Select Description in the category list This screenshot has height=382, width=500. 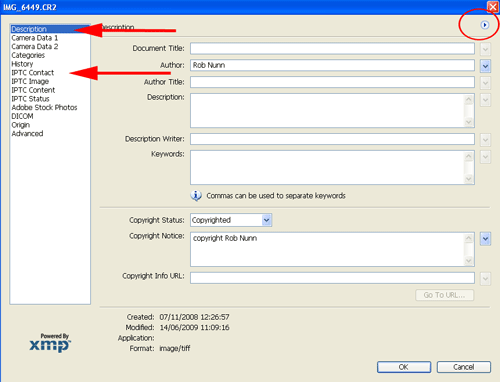50,29
